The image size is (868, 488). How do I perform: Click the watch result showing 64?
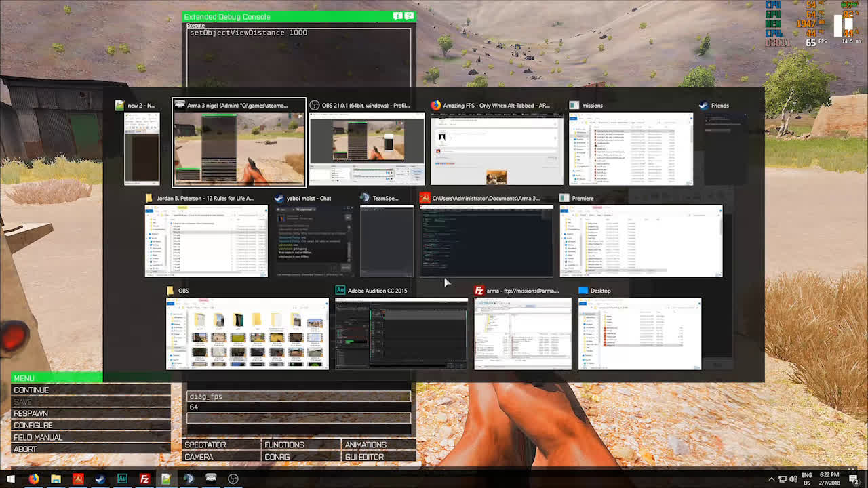click(299, 407)
